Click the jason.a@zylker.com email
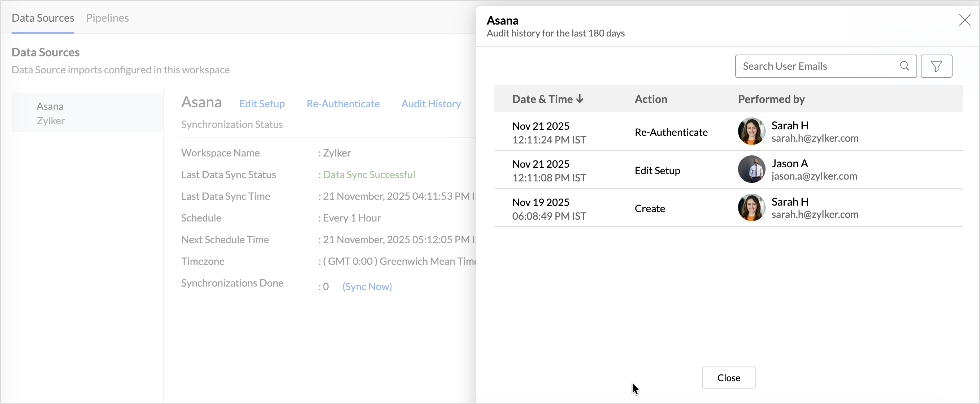The image size is (980, 404). point(814,176)
